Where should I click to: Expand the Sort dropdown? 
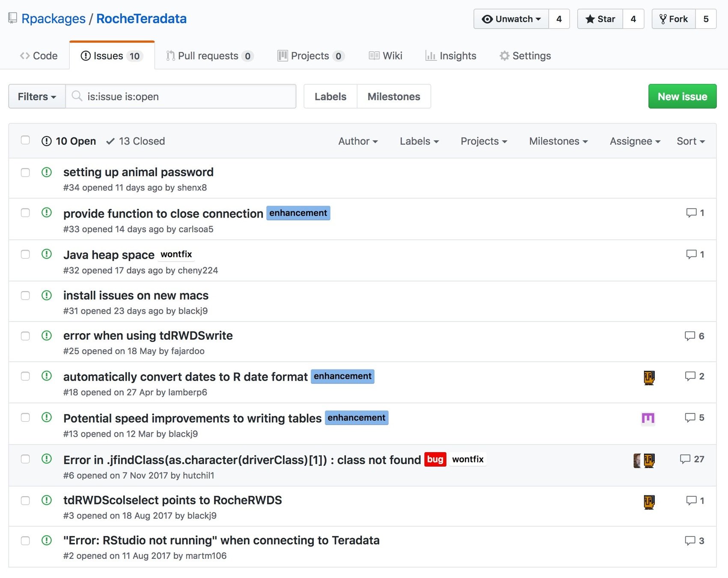690,141
